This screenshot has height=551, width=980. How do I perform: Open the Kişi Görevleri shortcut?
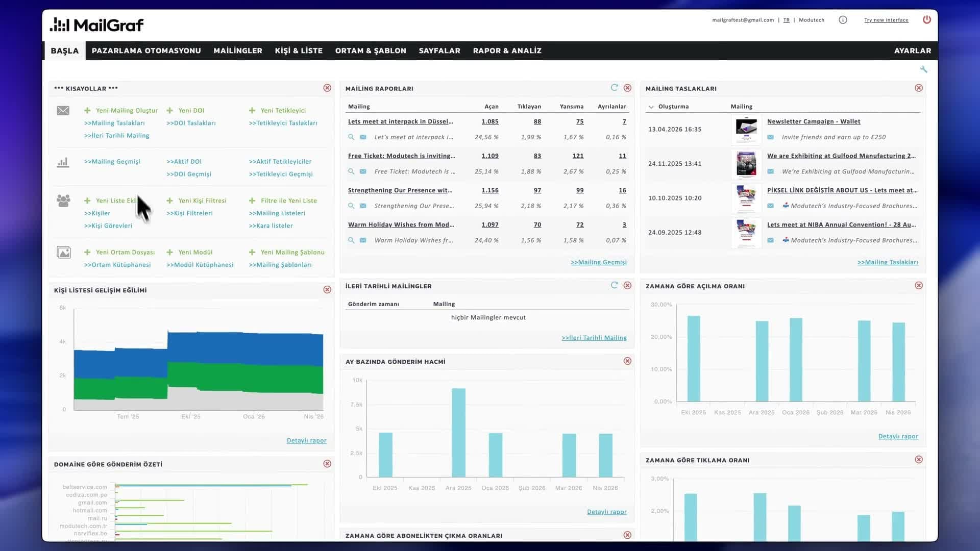pos(108,226)
